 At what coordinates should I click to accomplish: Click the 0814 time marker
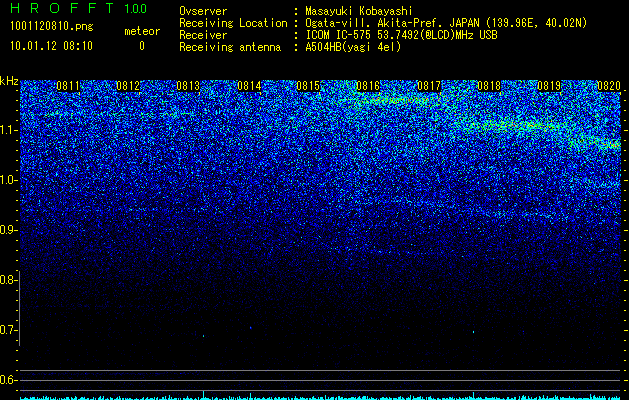[249, 86]
